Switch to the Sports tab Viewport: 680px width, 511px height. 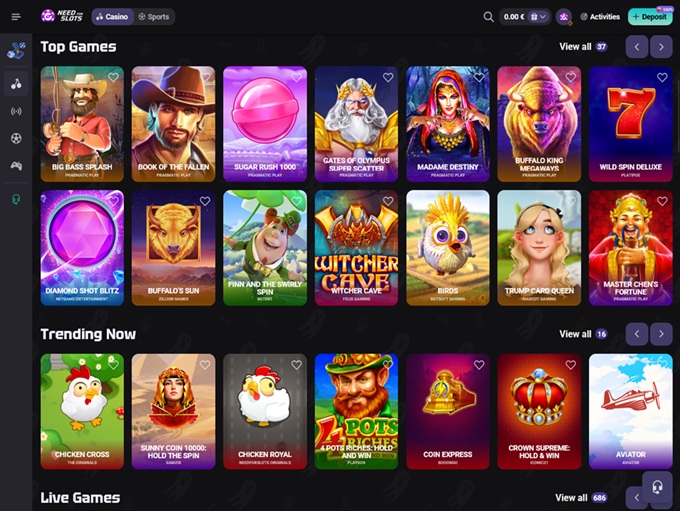pos(154,17)
